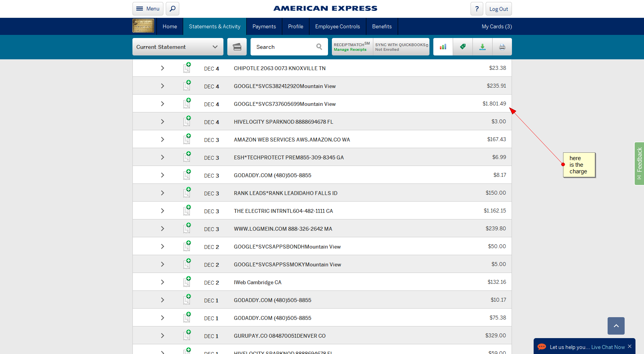Click the download statement icon

coord(483,47)
